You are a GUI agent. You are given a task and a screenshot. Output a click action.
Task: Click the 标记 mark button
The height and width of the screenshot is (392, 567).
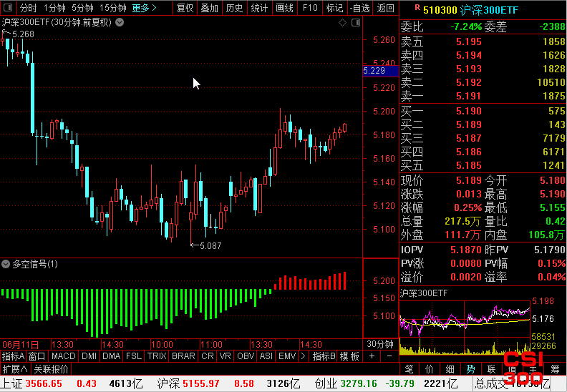coord(334,8)
